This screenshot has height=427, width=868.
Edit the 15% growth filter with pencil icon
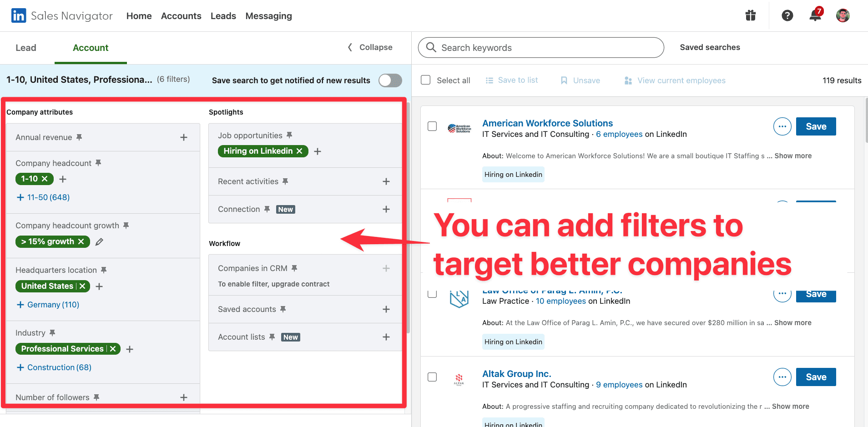(x=99, y=241)
